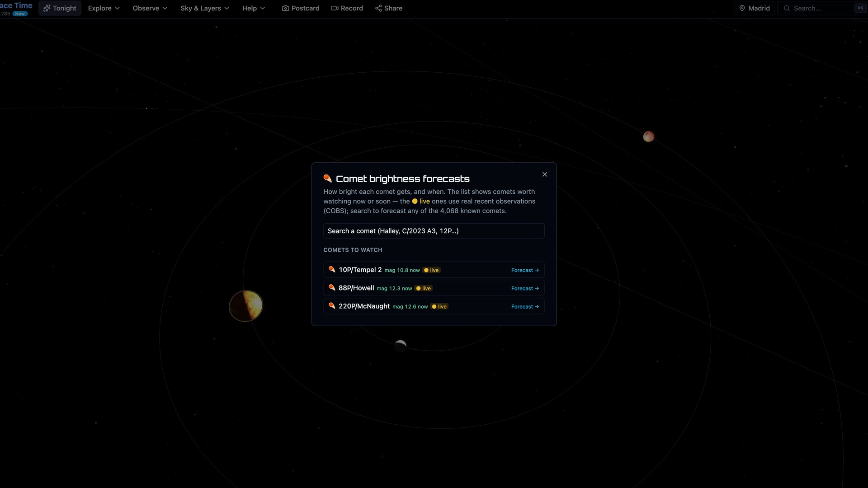Image resolution: width=868 pixels, height=488 pixels.
Task: Open the Help dropdown menu
Action: [253, 8]
